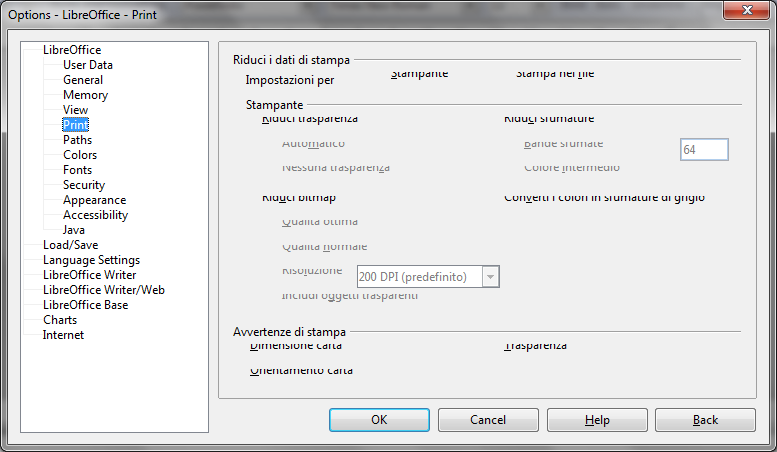The image size is (777, 452).
Task: Open the Memory settings page
Action: pos(85,95)
